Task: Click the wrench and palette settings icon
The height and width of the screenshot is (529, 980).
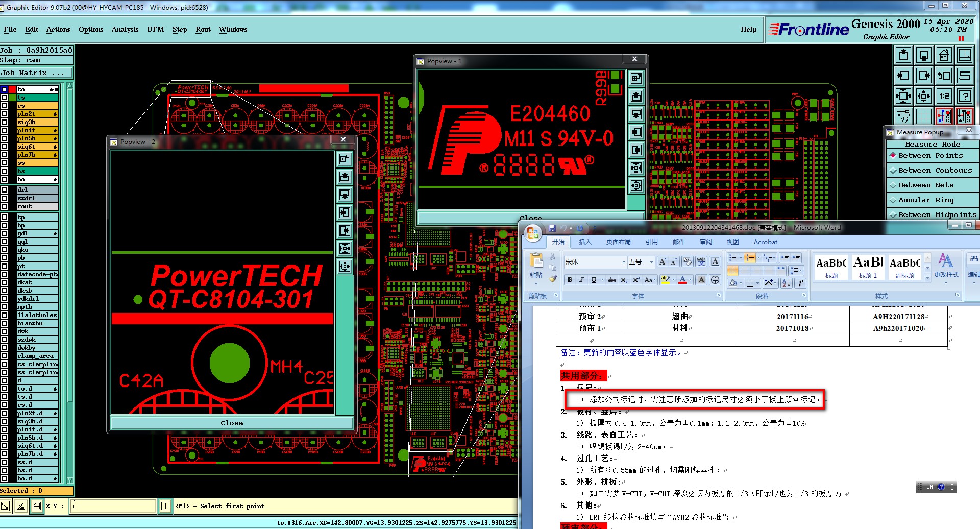Action: tap(903, 116)
